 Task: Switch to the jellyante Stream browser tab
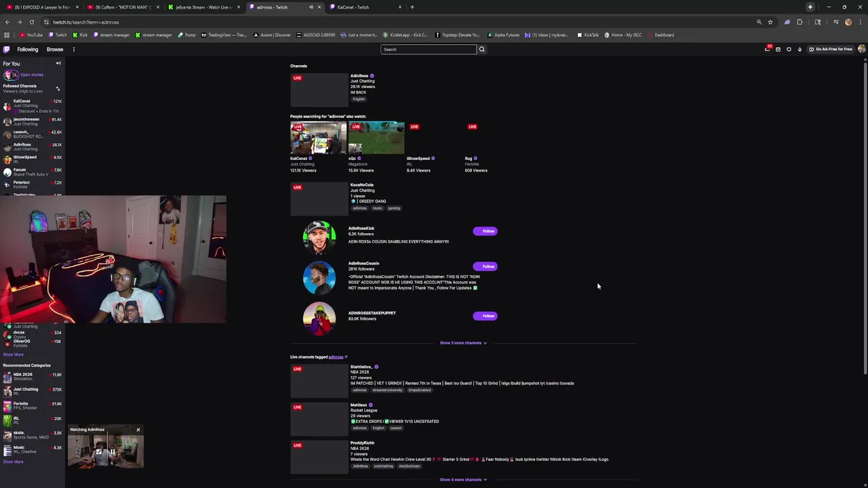click(x=203, y=7)
